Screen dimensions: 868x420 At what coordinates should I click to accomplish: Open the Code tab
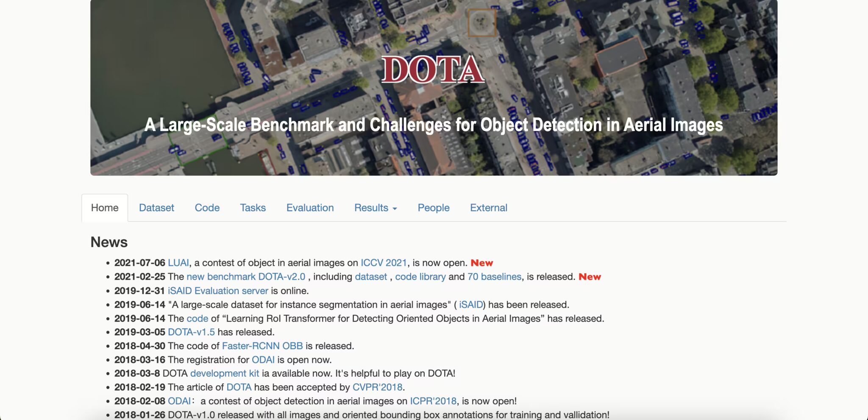(207, 208)
